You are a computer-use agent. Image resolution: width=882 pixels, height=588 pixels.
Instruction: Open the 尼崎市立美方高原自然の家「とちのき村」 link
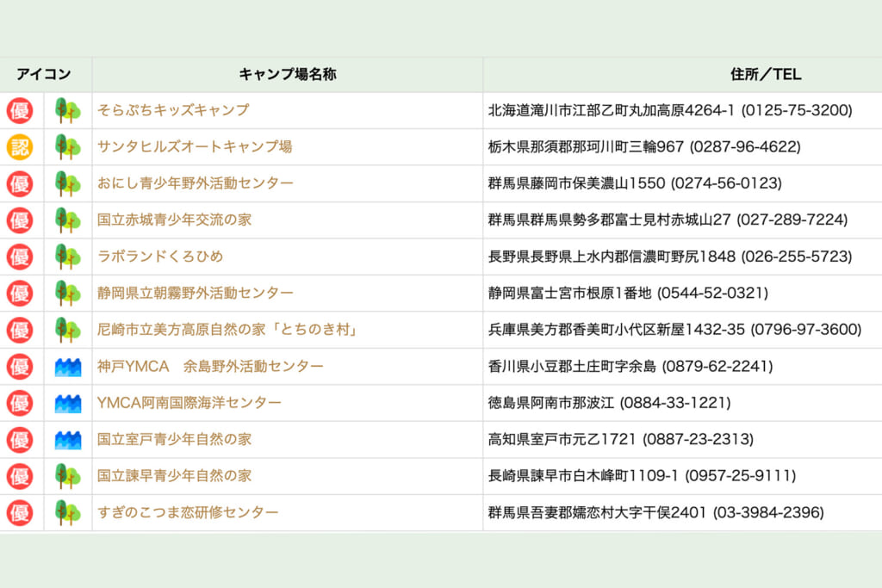(229, 330)
